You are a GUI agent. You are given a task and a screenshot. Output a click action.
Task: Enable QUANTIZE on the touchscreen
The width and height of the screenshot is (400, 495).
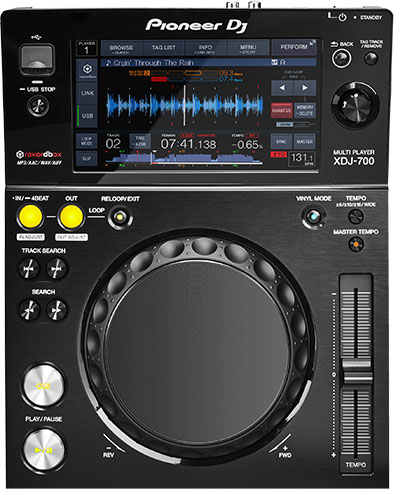point(281,110)
